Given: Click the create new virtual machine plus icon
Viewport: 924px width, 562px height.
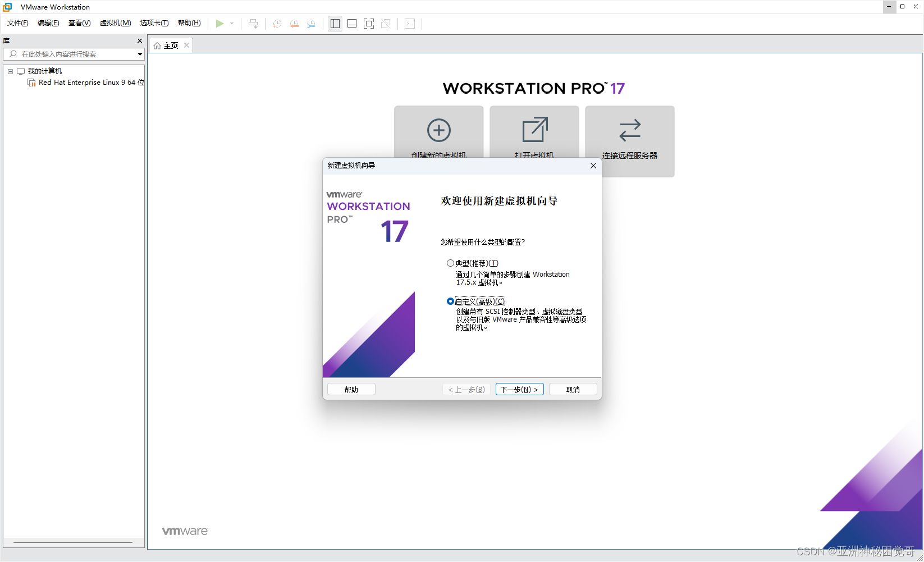Looking at the screenshot, I should pos(439,130).
